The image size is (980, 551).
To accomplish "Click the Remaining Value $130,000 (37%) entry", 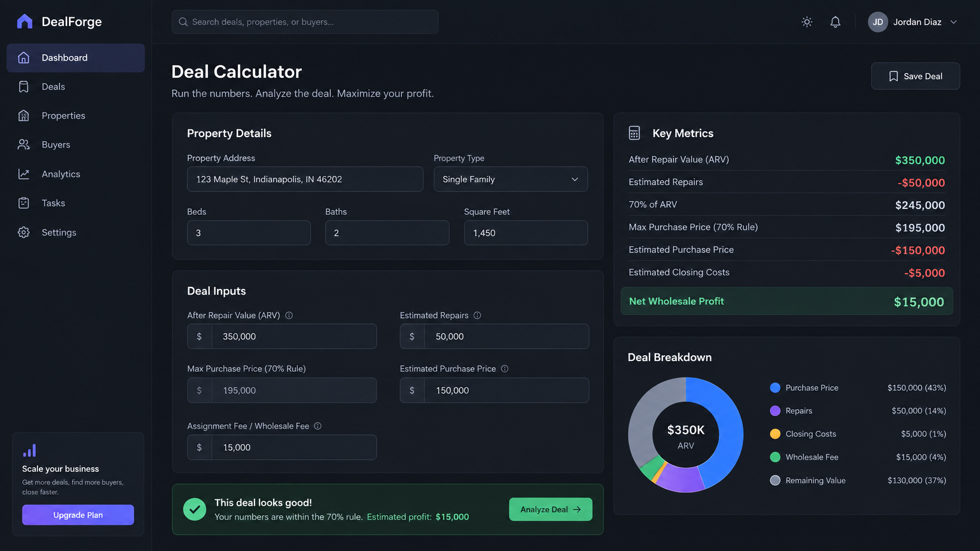I will (858, 480).
